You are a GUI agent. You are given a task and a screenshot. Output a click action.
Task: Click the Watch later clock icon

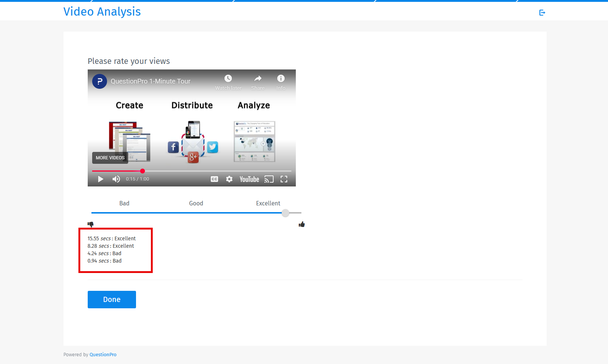pos(228,78)
